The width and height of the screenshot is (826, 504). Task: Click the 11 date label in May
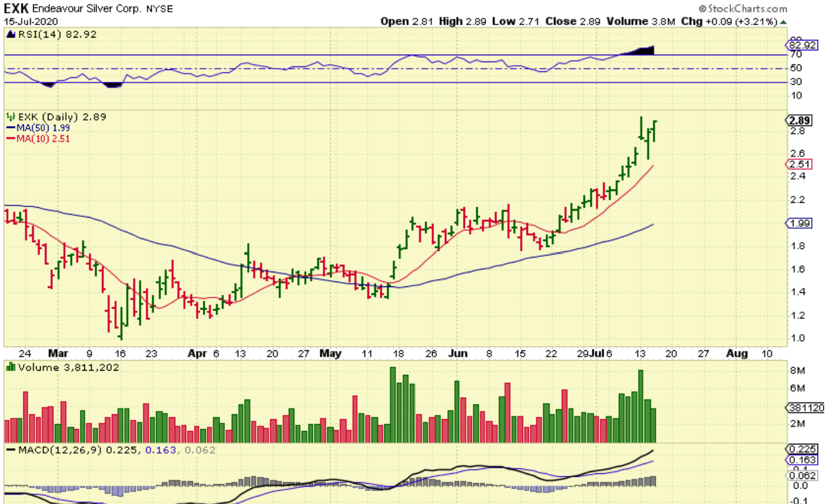point(368,354)
